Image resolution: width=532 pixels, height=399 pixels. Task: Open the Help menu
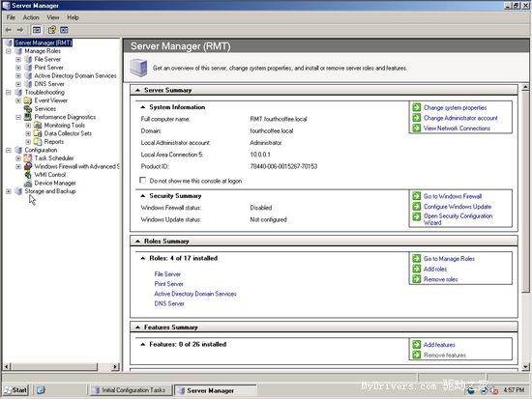(x=73, y=17)
